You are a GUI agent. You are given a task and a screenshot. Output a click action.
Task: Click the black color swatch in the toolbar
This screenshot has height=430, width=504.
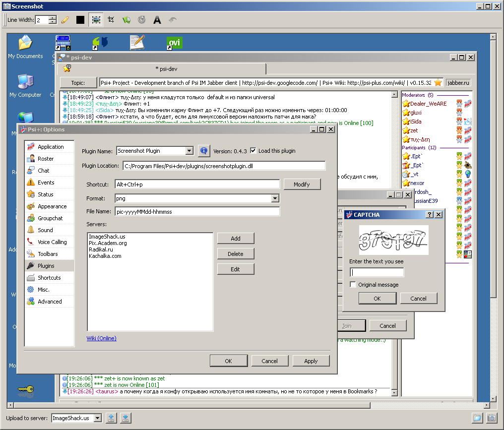click(x=80, y=19)
